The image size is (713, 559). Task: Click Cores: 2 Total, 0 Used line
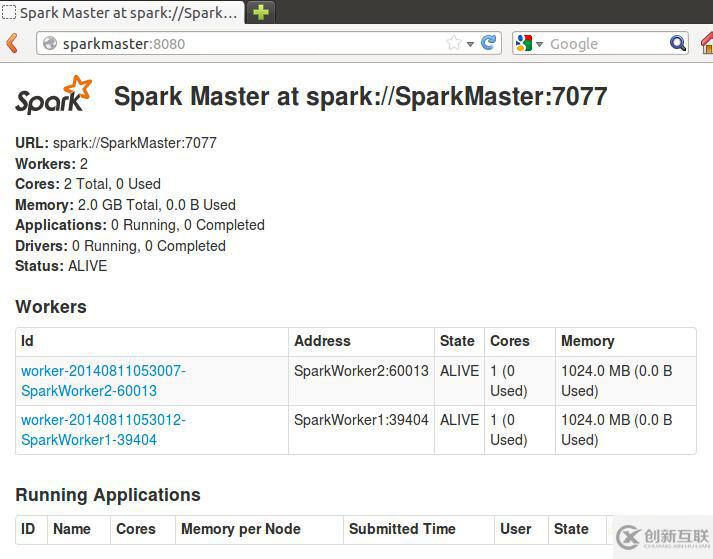point(88,184)
